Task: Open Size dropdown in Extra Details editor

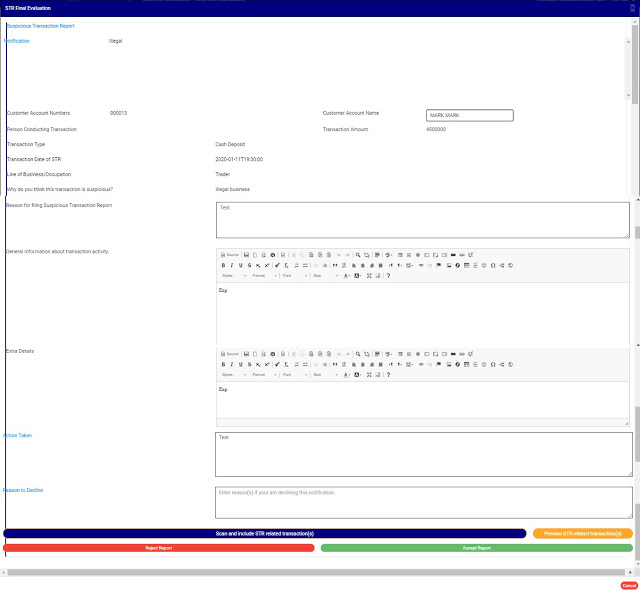Action: [323, 374]
